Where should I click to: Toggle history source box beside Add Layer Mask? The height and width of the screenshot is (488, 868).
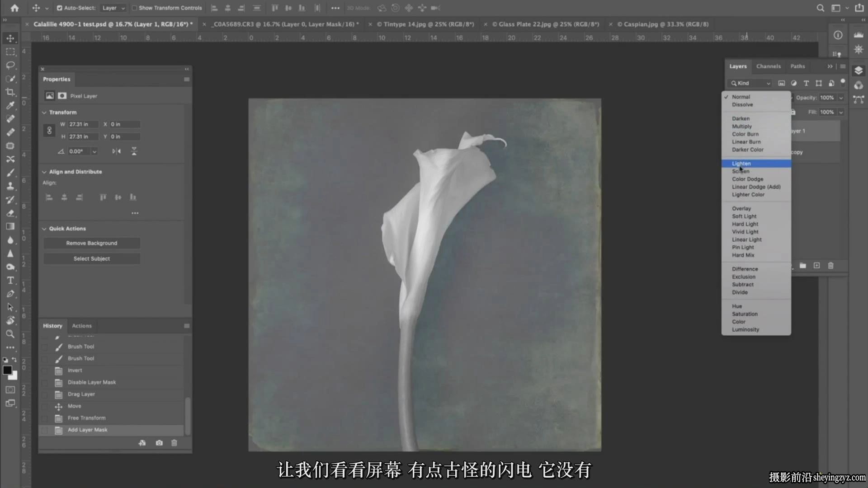point(44,431)
